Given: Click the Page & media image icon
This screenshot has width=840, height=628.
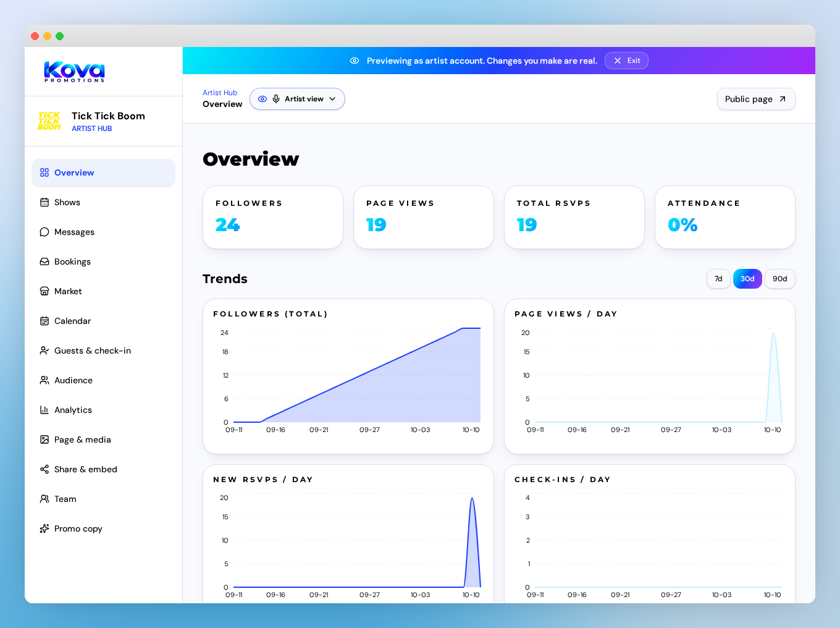Looking at the screenshot, I should point(44,439).
